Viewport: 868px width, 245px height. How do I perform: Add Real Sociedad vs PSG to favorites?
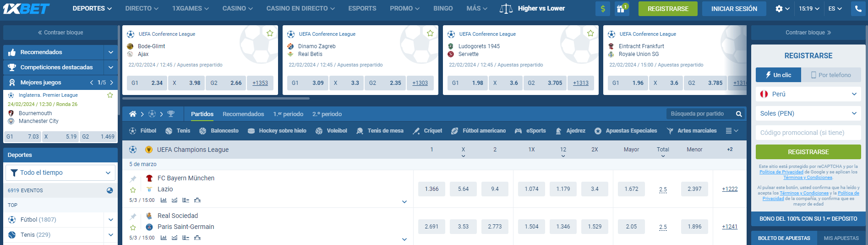coord(133,227)
